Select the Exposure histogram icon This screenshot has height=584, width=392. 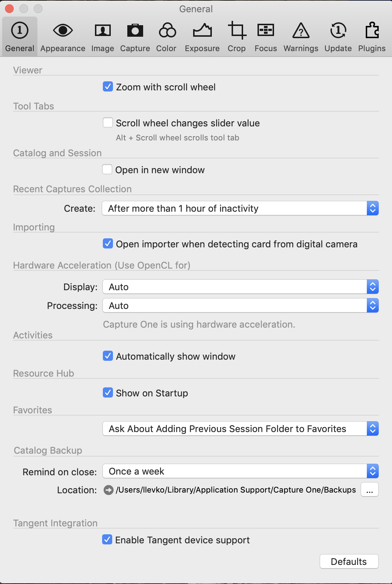coord(202,31)
